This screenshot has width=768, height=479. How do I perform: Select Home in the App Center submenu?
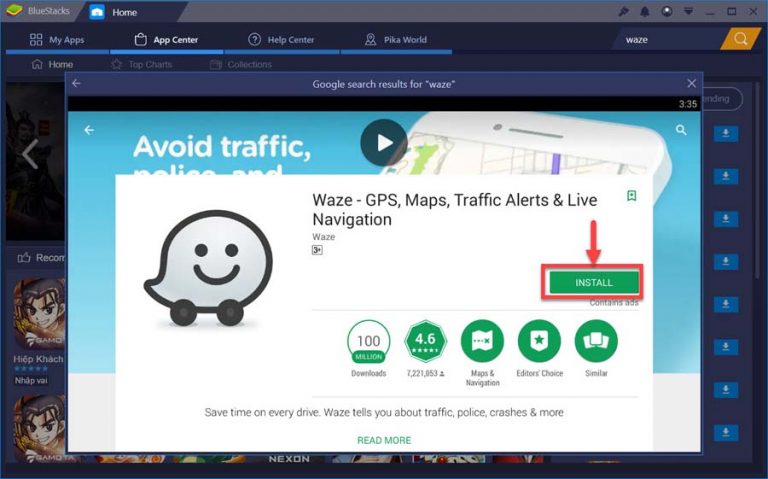tap(52, 64)
